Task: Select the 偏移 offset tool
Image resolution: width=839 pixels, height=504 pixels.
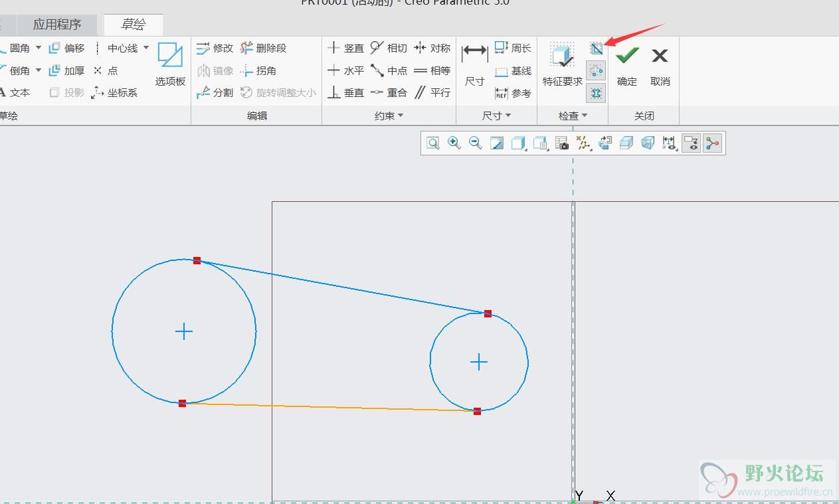Action: (x=66, y=48)
